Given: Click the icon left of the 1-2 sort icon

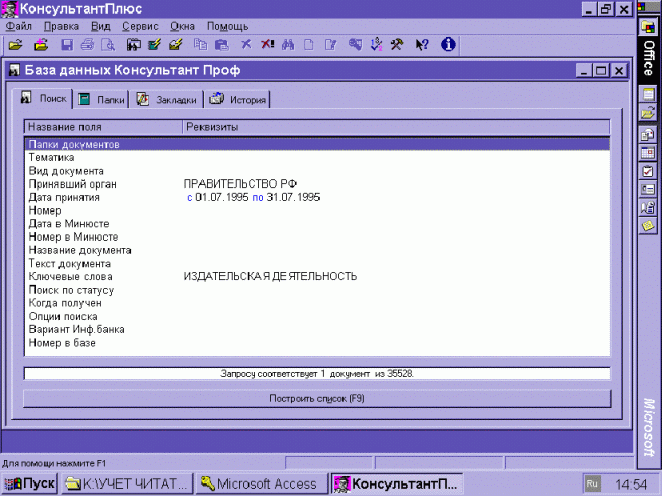Looking at the screenshot, I should click(x=355, y=44).
